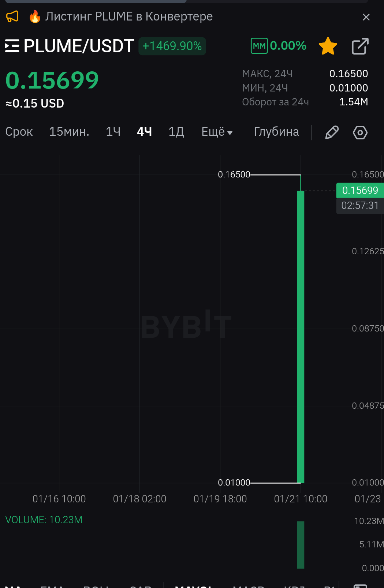Dismiss the listing announcement banner
Screen dimensions: 384x588
click(x=366, y=17)
